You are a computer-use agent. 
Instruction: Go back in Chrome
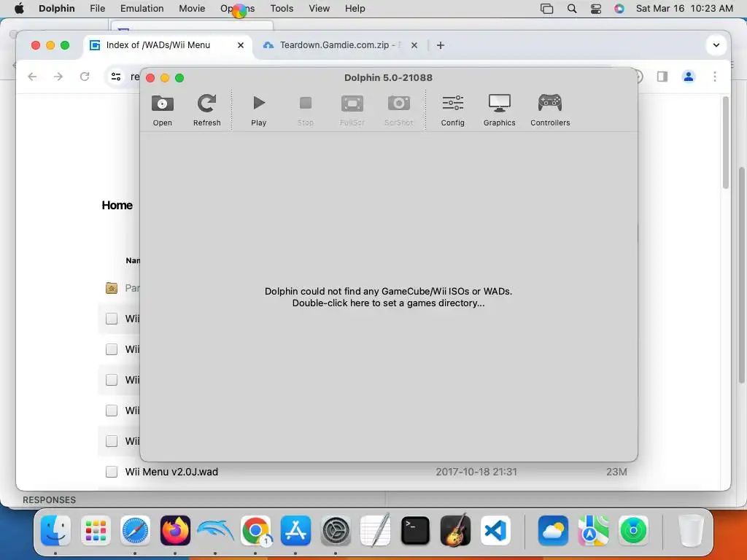32,77
